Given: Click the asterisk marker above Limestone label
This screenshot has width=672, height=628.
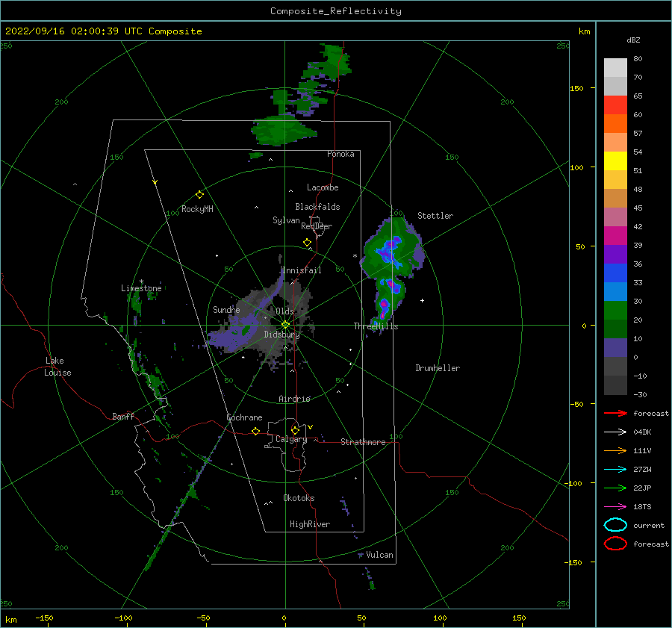Looking at the screenshot, I should click(x=141, y=282).
